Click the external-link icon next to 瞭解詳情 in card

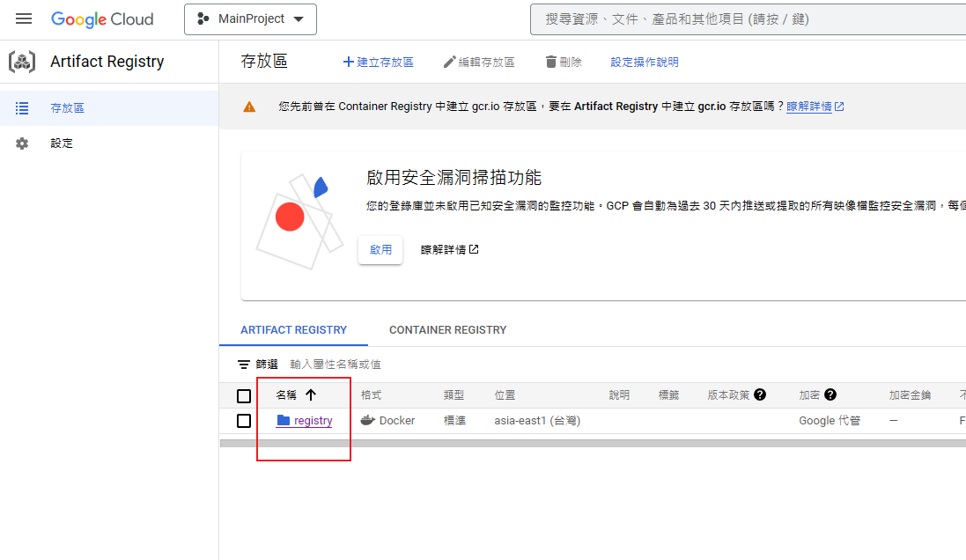pos(474,249)
